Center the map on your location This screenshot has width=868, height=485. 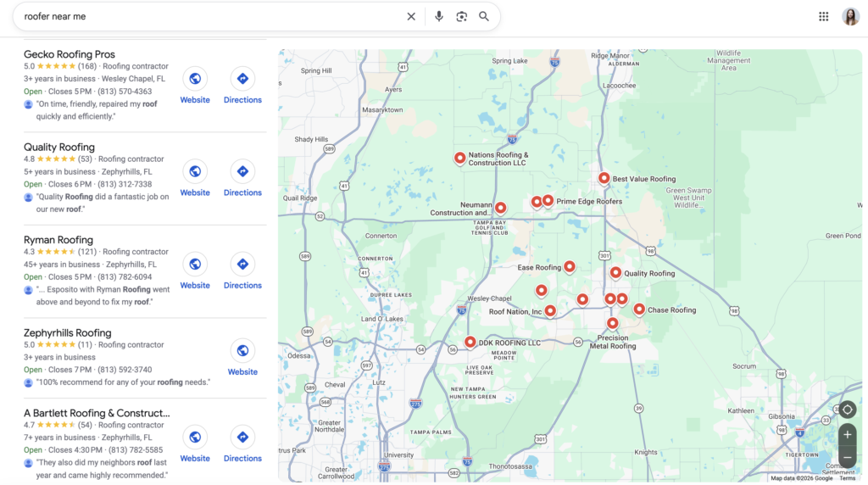(848, 410)
